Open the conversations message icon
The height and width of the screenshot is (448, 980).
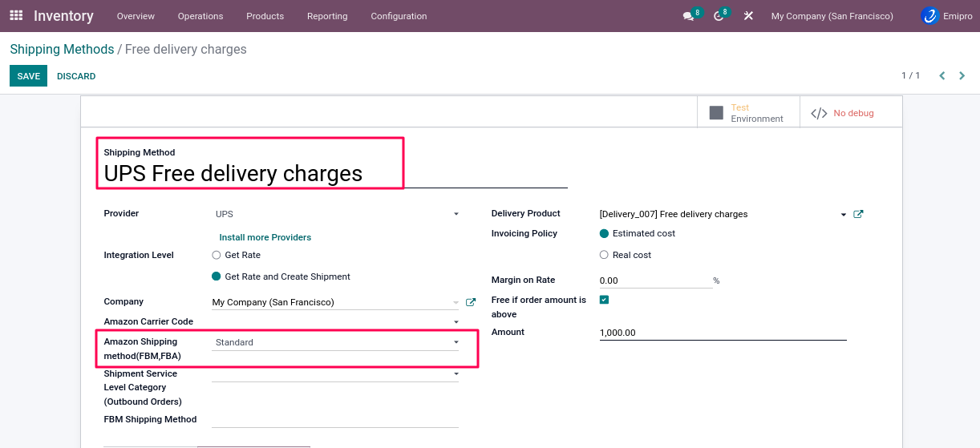688,16
